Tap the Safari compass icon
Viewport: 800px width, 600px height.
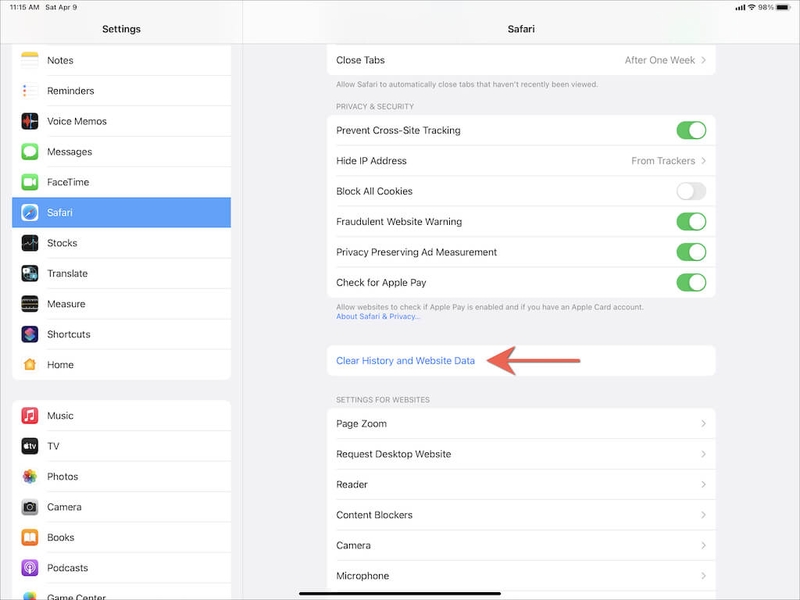(x=30, y=212)
